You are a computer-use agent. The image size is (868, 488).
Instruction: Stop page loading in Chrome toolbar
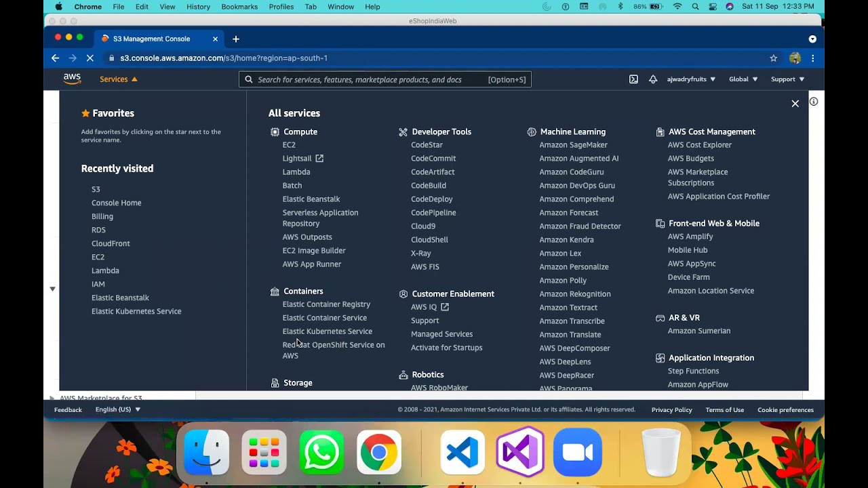(90, 58)
